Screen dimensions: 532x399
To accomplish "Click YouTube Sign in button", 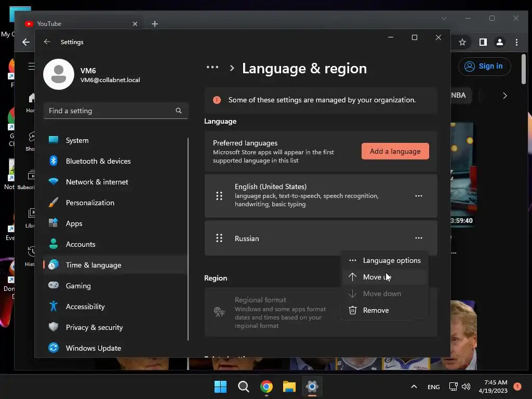I will coord(484,66).
